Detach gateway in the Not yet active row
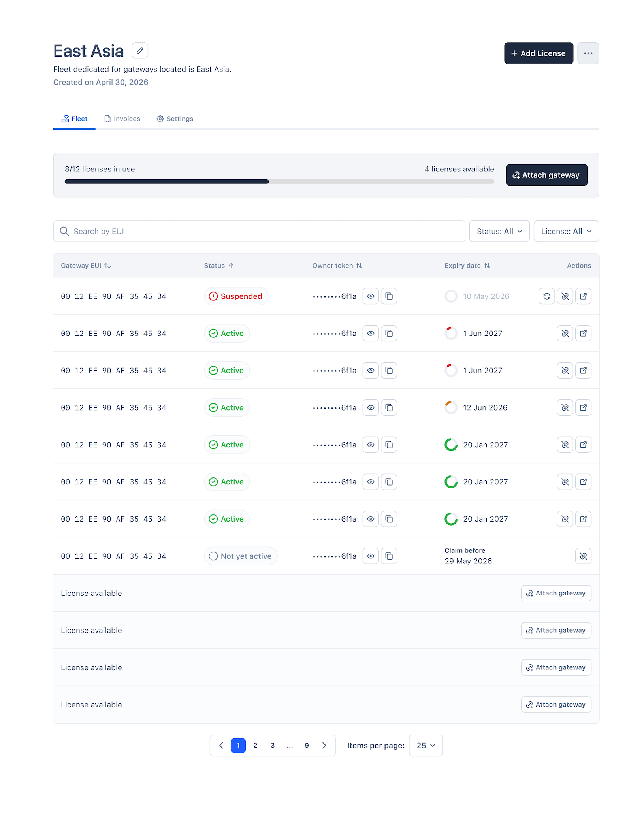Screen dimensions: 644x814 [x=583, y=556]
